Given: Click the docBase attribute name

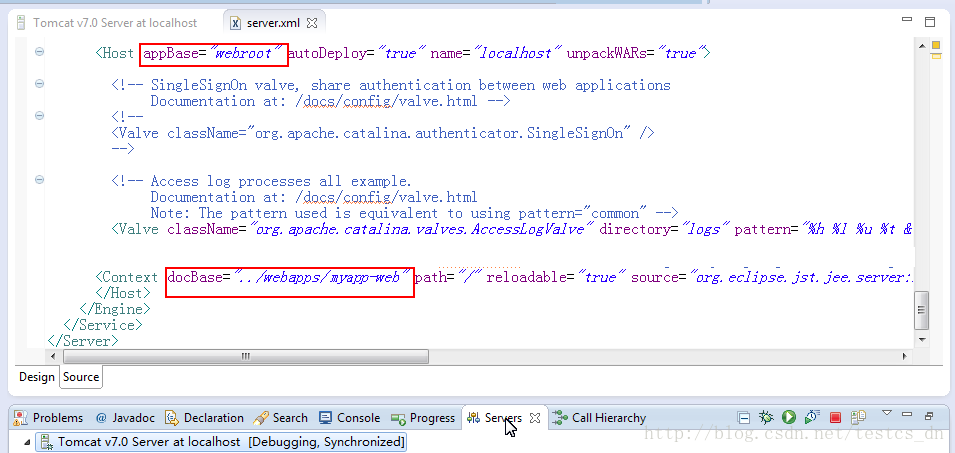Looking at the screenshot, I should [195, 278].
